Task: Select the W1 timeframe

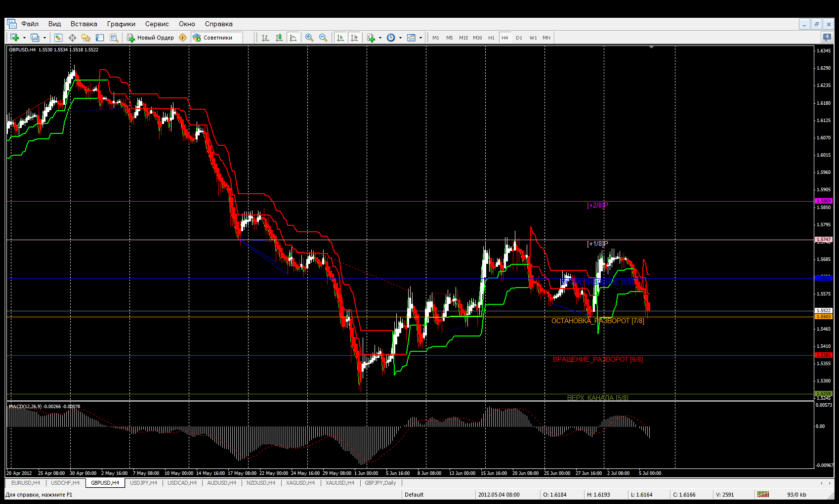Action: point(533,38)
